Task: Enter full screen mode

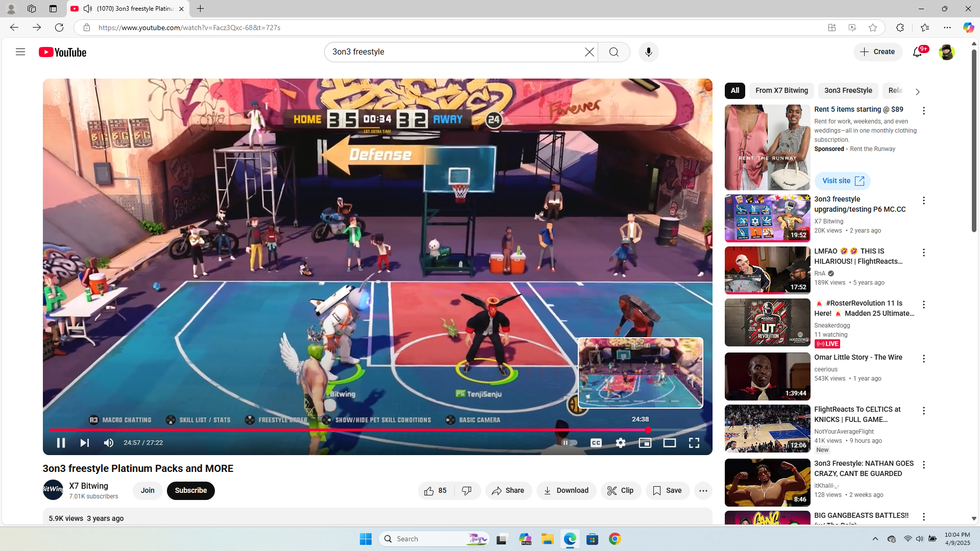Action: [x=694, y=443]
